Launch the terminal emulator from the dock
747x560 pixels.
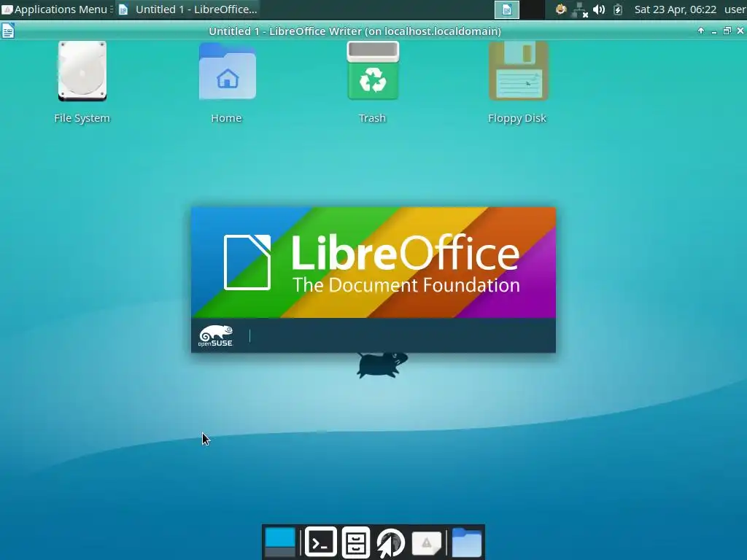pyautogui.click(x=321, y=542)
